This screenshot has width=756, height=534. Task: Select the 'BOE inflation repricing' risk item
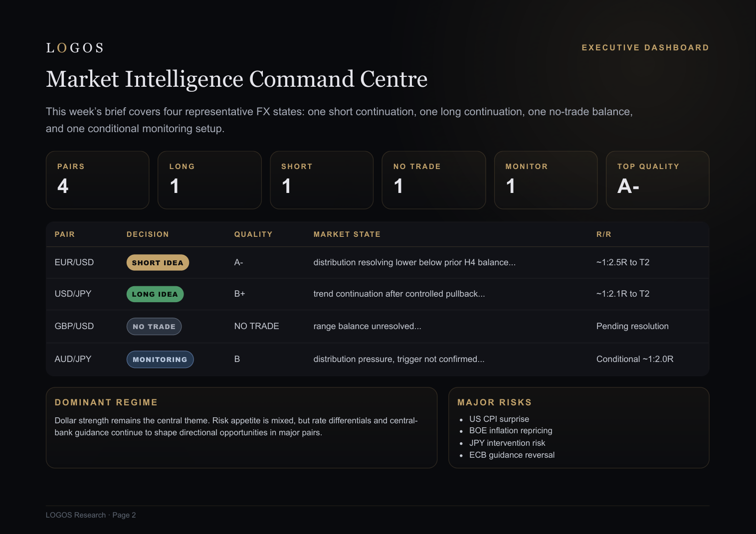[x=511, y=430]
